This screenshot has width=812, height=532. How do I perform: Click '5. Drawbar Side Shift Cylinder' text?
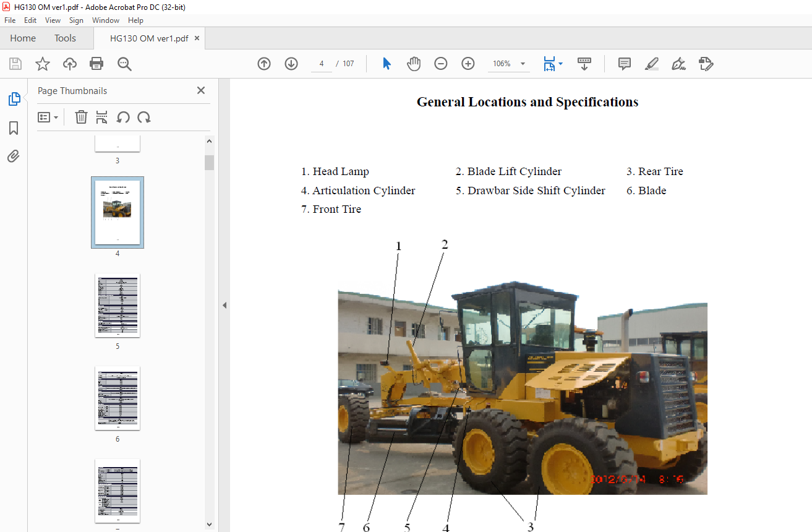tap(531, 191)
